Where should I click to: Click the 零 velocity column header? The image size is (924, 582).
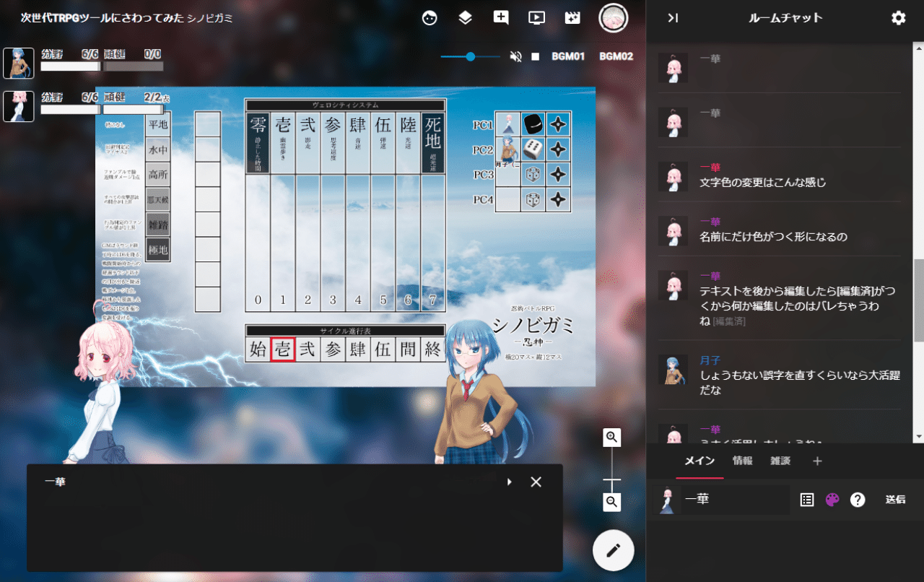tap(258, 142)
